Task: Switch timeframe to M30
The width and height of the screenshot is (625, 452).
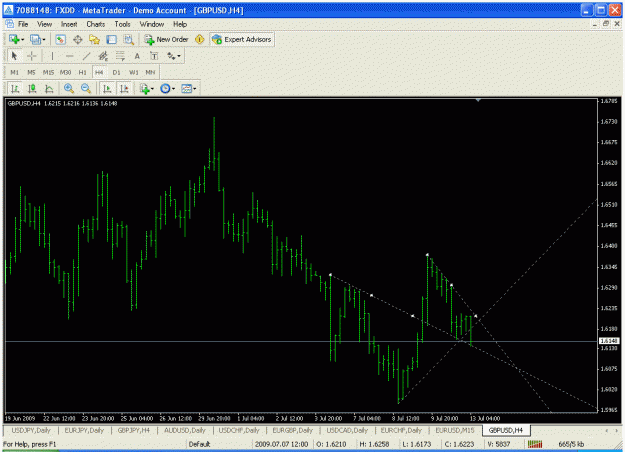Action: 65,72
